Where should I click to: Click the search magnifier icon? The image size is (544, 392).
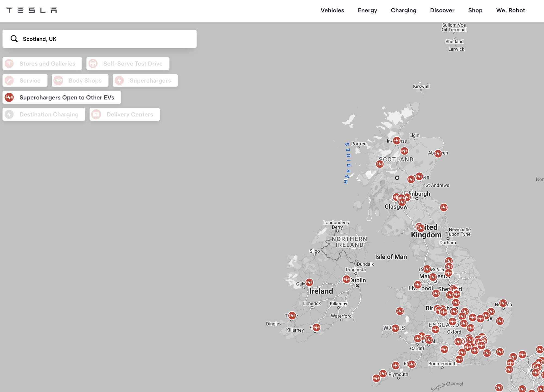14,39
